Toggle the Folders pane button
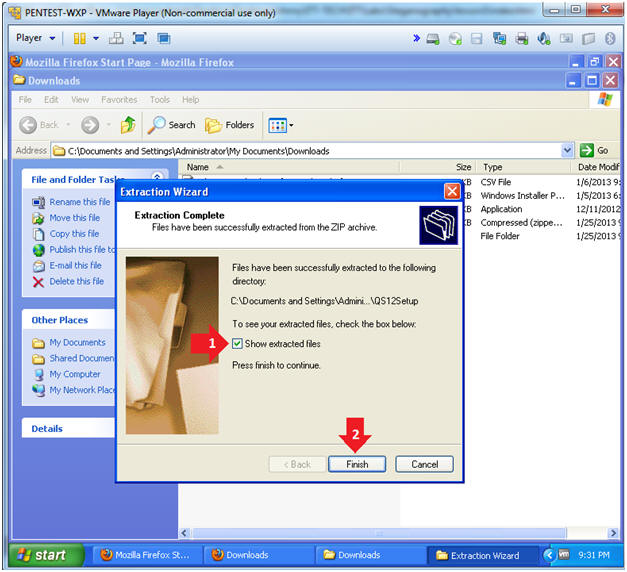Viewport: 627px width, 572px height. tap(230, 125)
